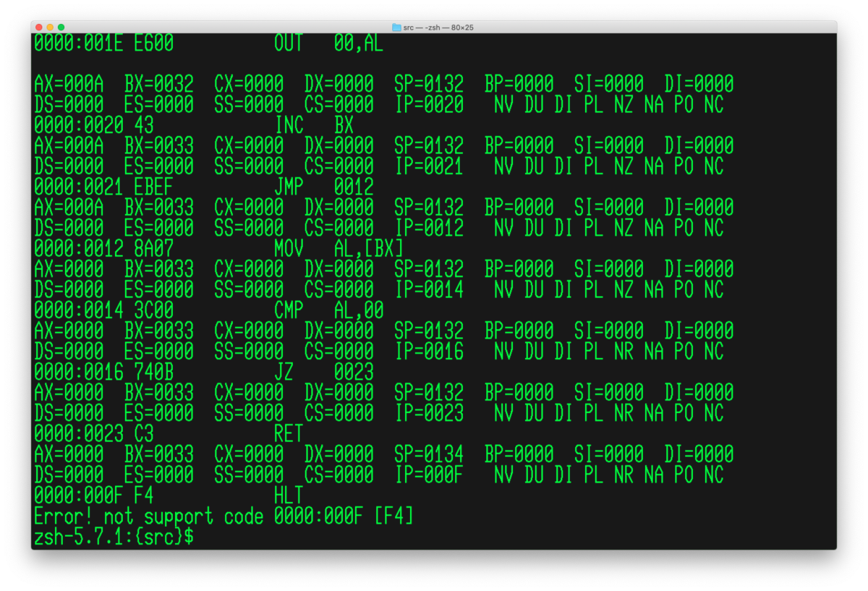Select the "0000:0014 3C00" address text

tap(103, 311)
